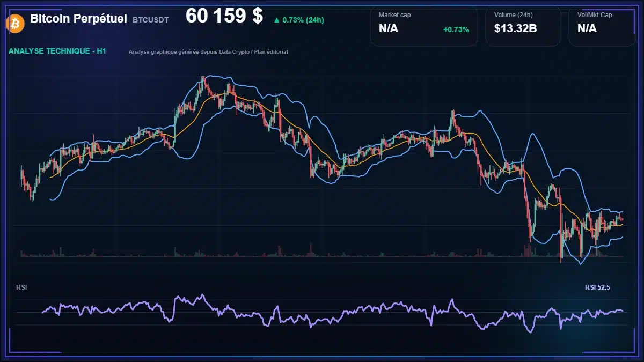Click the RSI 52.5 value label

pos(597,287)
